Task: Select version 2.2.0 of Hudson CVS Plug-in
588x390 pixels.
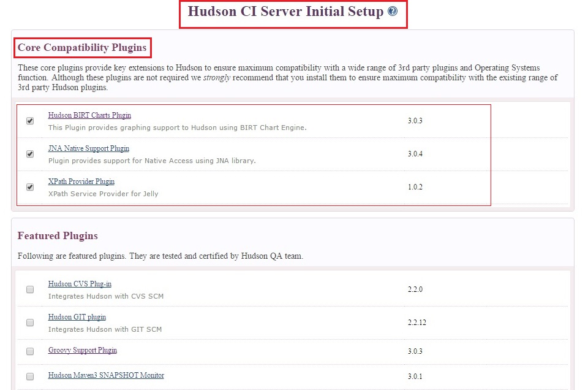Action: (x=415, y=289)
